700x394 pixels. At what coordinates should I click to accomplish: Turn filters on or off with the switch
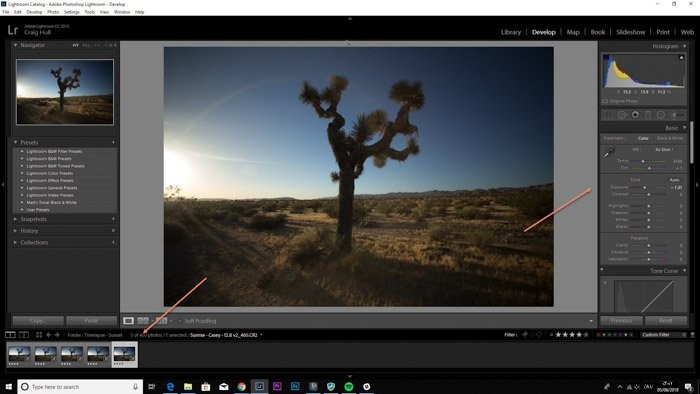692,335
